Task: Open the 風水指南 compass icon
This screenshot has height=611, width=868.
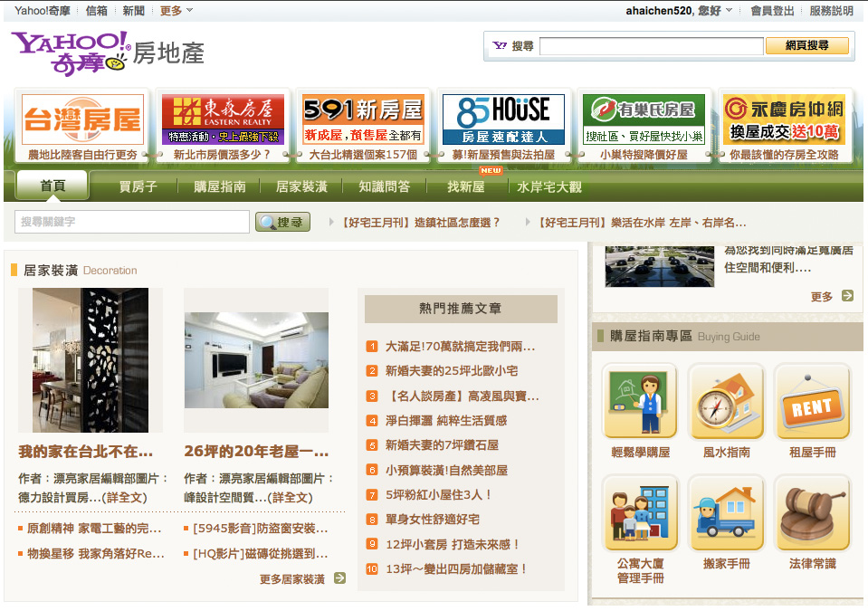Action: (726, 401)
